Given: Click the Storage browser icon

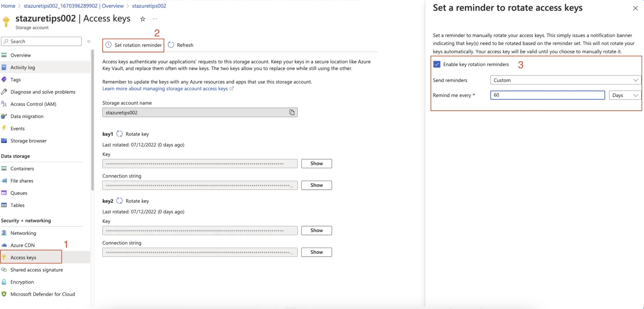Looking at the screenshot, I should click(x=4, y=141).
